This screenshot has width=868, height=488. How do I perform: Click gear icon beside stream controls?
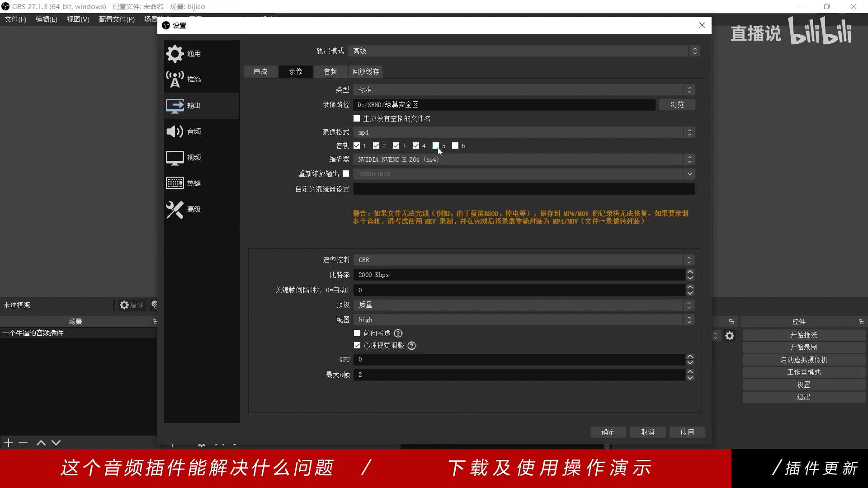tap(730, 336)
